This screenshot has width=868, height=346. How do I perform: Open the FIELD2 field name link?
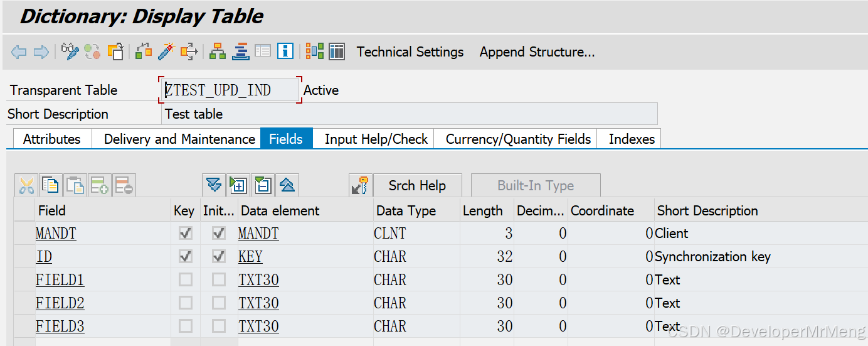click(60, 303)
